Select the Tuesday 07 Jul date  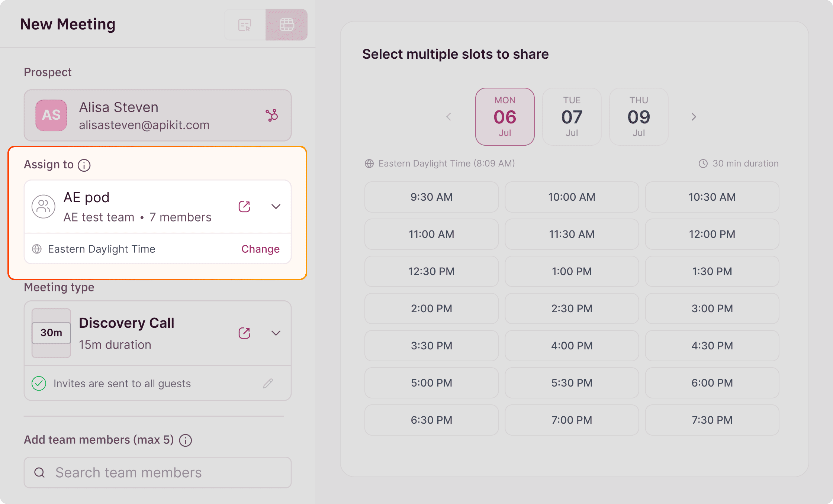pos(572,117)
